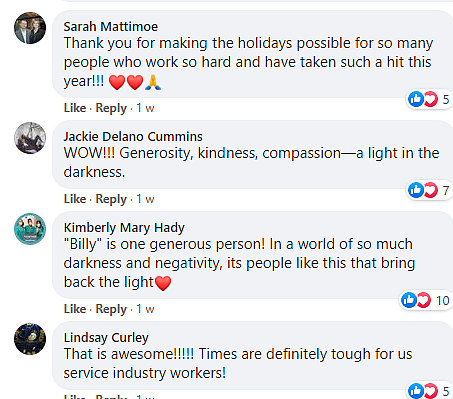Click the 1 w timestamp on Sarah's comment
The height and width of the screenshot is (399, 453).
tap(145, 108)
